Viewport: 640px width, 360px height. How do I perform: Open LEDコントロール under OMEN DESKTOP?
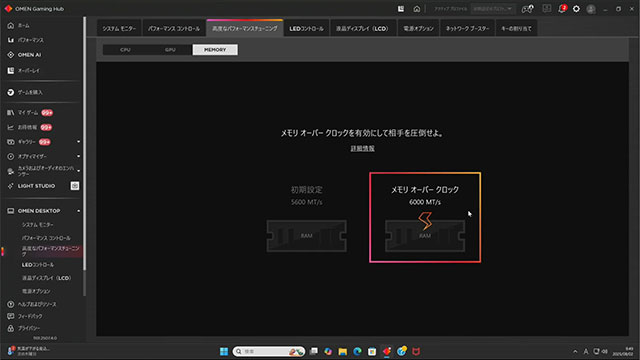point(38,265)
